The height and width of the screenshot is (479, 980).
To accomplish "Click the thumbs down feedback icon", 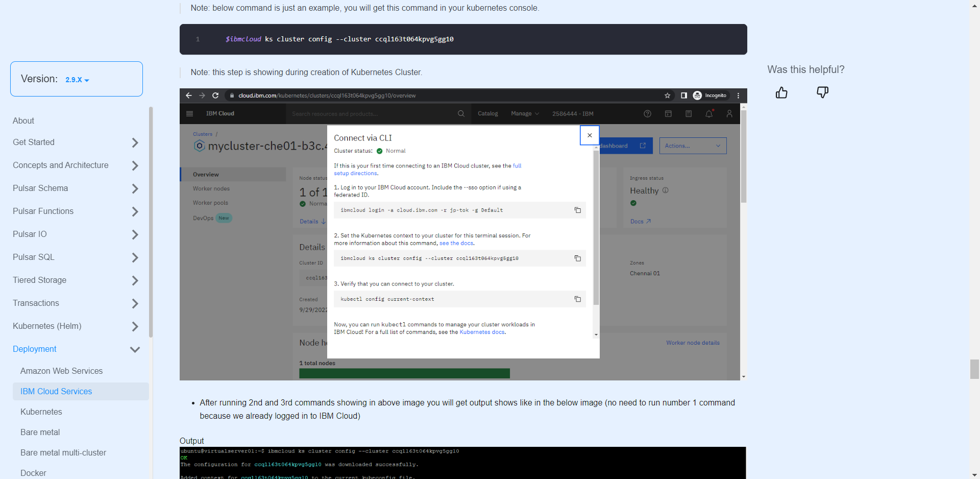I will (822, 92).
